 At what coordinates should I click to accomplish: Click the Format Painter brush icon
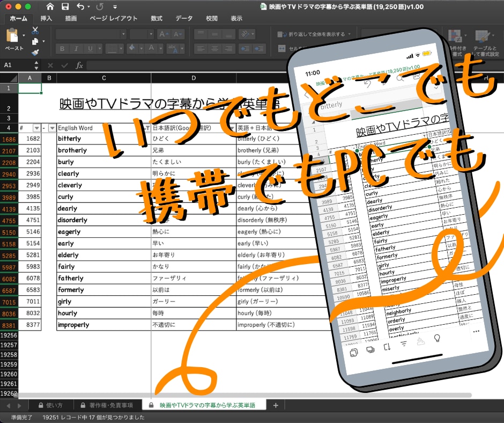[x=35, y=52]
